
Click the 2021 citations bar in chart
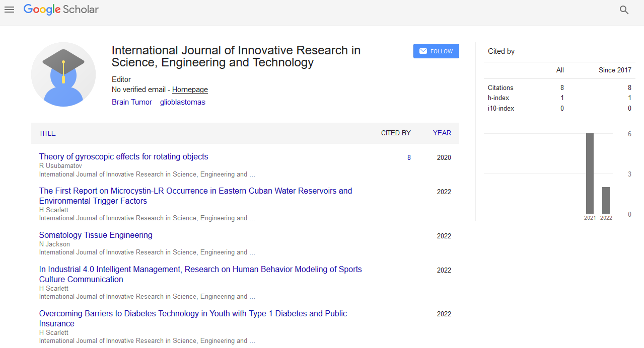coord(590,173)
